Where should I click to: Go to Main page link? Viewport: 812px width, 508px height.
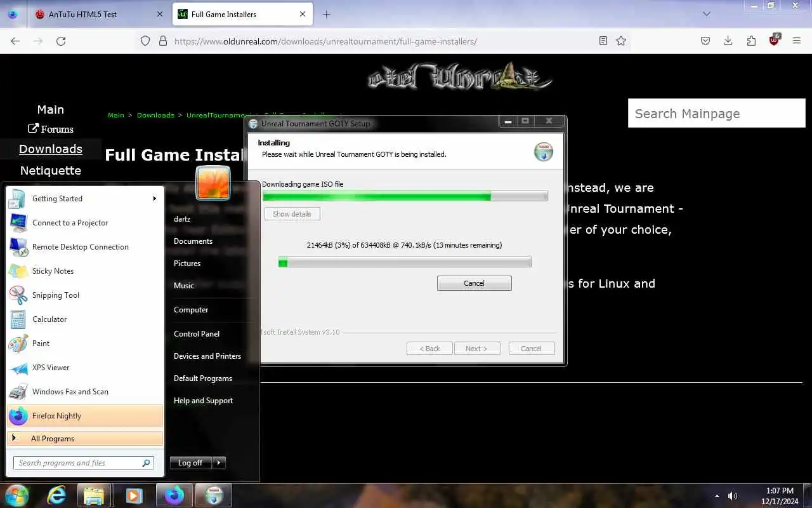[51, 110]
